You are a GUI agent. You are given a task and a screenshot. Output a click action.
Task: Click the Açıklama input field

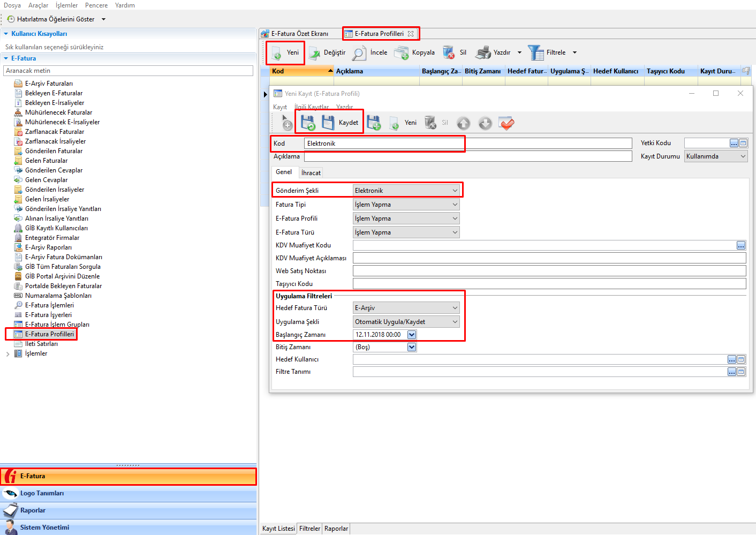(x=467, y=156)
